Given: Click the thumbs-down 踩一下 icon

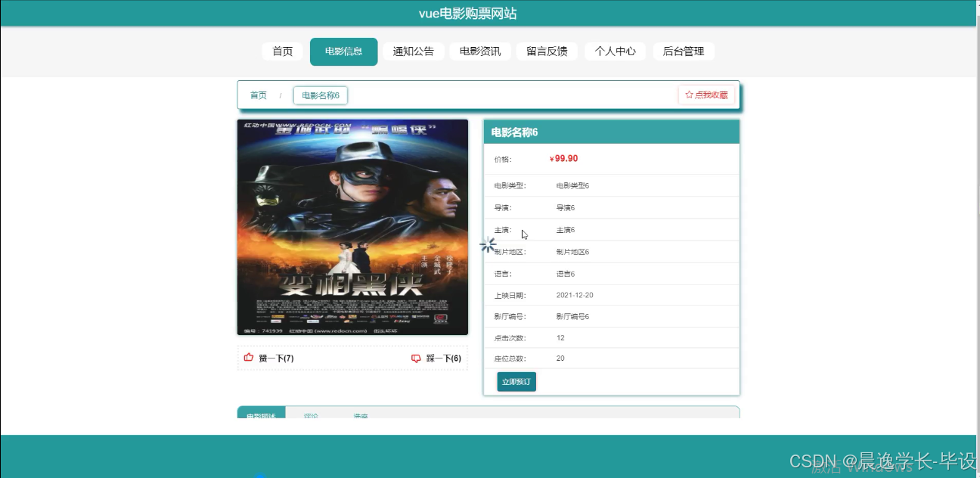Looking at the screenshot, I should 416,358.
